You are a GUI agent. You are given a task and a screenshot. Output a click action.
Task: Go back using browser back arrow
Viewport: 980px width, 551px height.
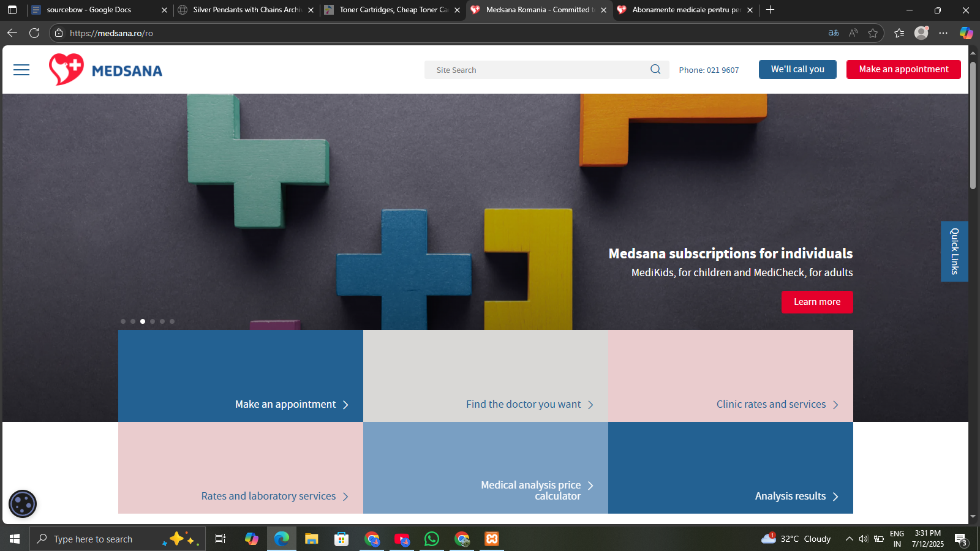tap(12, 33)
